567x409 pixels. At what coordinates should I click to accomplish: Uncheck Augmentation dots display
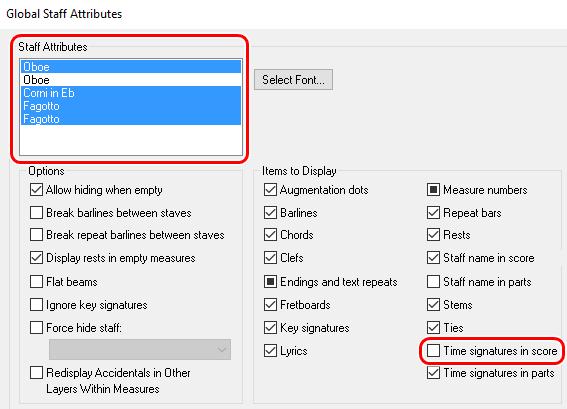270,190
